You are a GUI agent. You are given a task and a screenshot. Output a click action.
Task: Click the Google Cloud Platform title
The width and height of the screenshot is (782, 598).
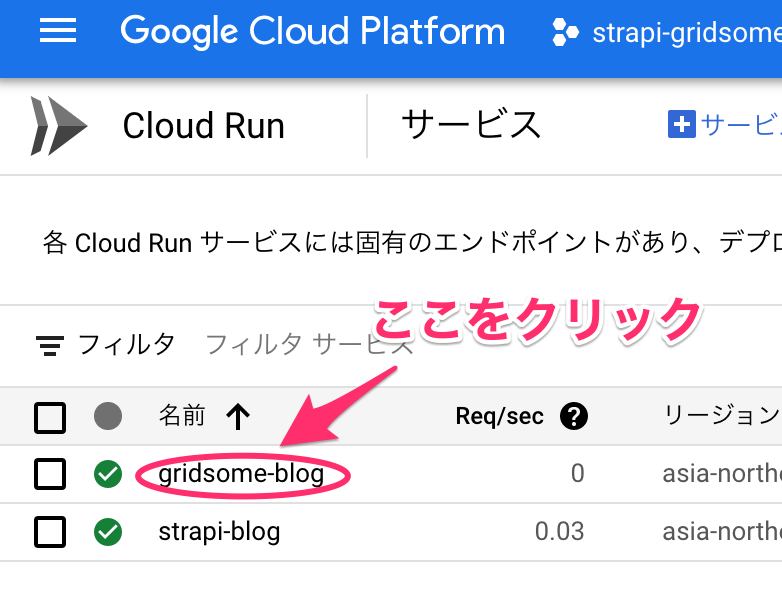(313, 31)
